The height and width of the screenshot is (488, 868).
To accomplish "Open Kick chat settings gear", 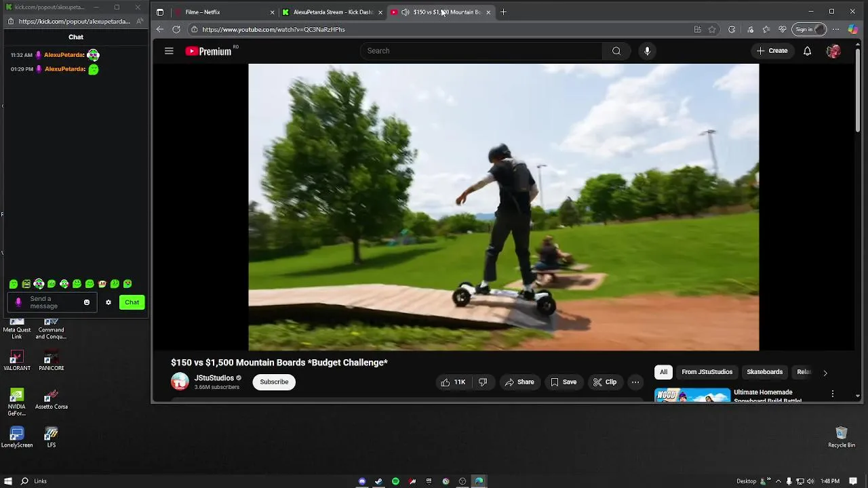I will pos(108,302).
